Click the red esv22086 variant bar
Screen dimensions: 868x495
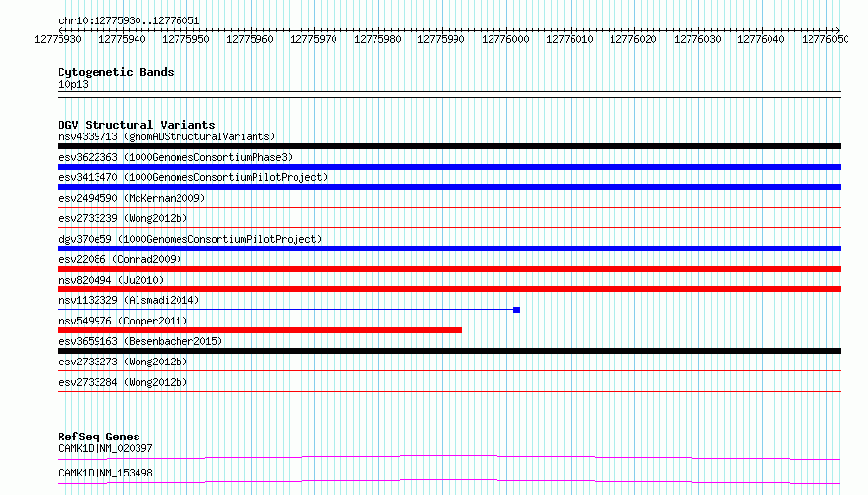click(x=449, y=269)
